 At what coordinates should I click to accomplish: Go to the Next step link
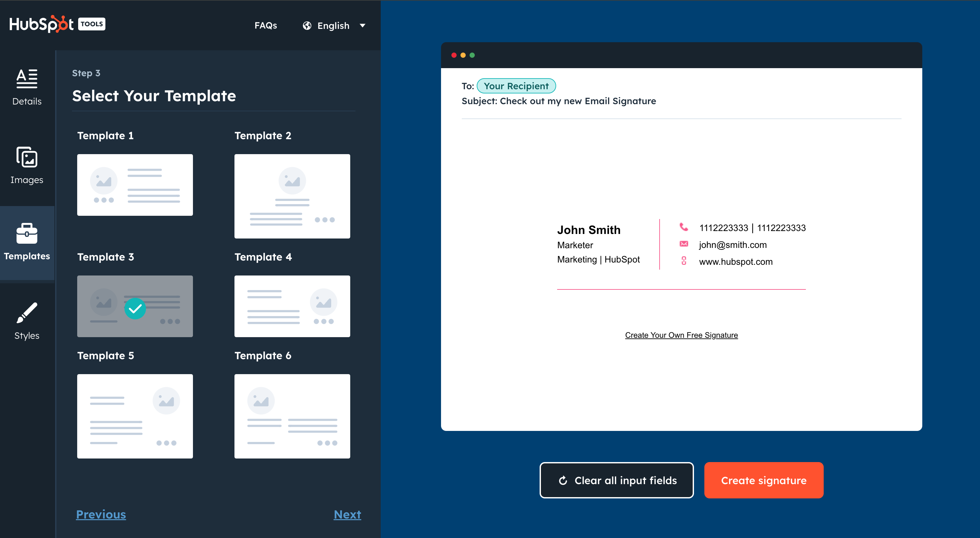(x=347, y=514)
